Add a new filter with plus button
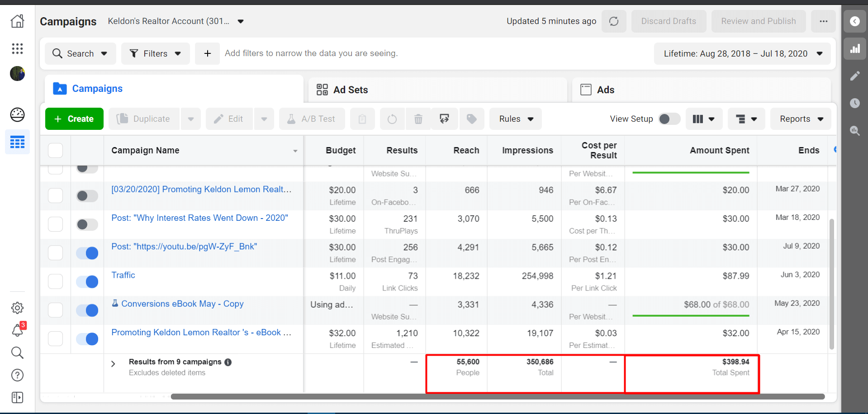Viewport: 868px width, 414px height. coord(207,53)
